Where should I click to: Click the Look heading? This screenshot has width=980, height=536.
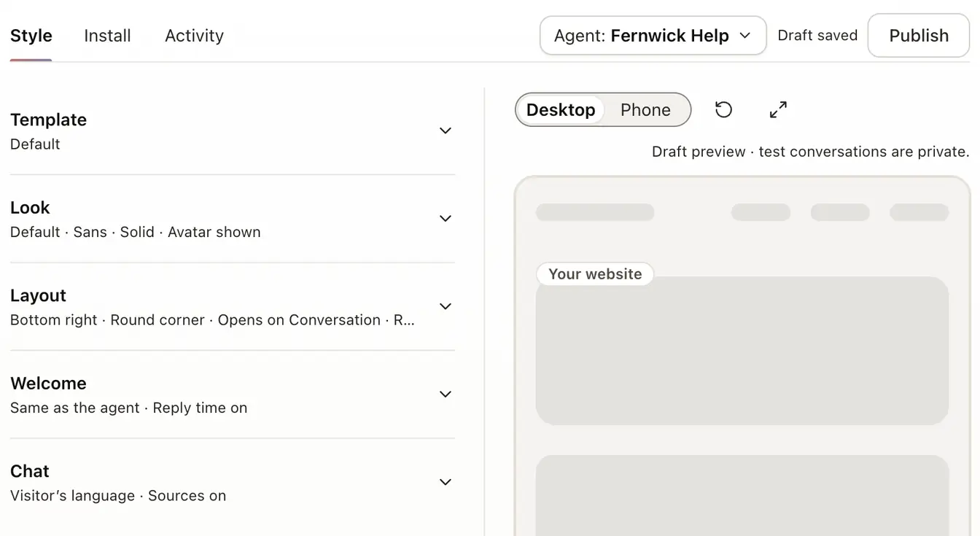[30, 208]
